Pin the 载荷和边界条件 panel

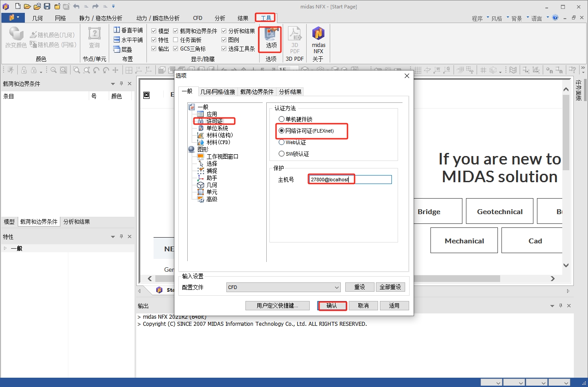pos(121,83)
